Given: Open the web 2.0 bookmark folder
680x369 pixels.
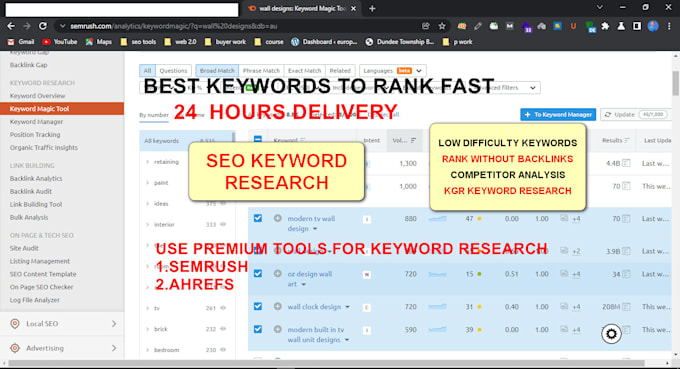Looking at the screenshot, I should pos(180,42).
